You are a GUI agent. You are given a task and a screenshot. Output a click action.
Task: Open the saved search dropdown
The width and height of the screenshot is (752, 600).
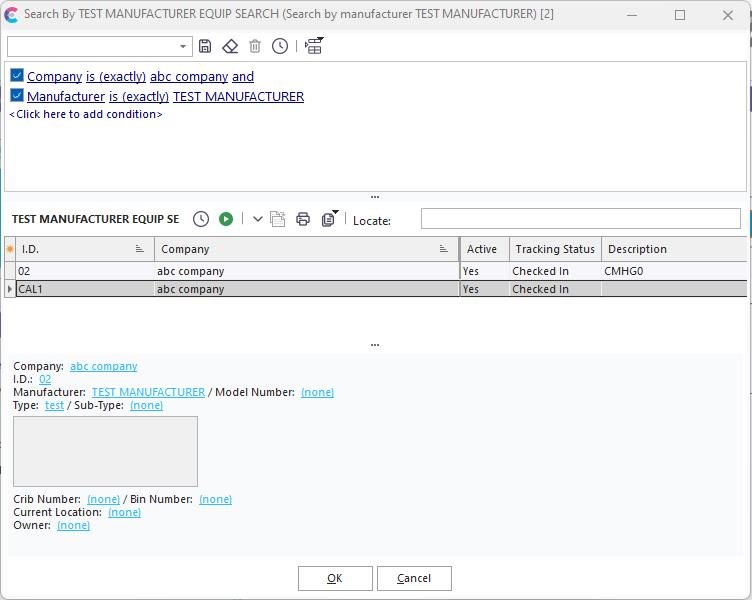[x=184, y=47]
